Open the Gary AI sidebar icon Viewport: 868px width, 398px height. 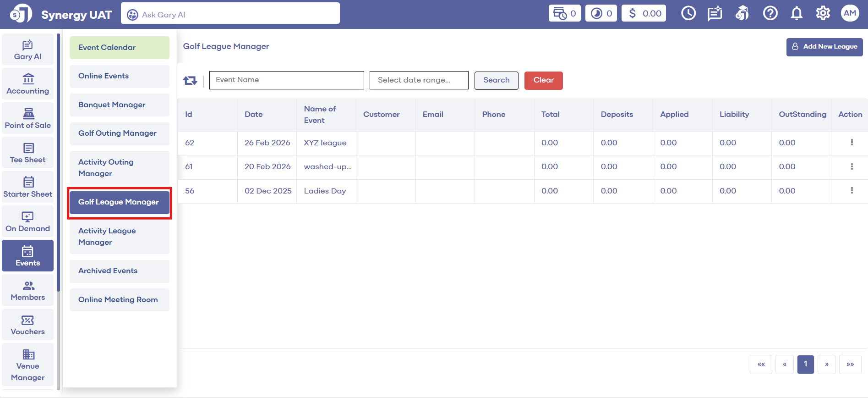[x=28, y=50]
